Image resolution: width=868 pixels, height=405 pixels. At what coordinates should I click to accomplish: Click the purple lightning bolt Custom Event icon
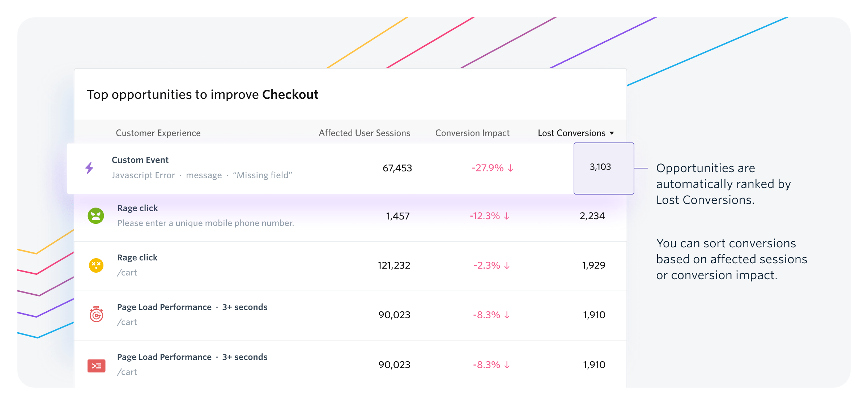(x=89, y=168)
